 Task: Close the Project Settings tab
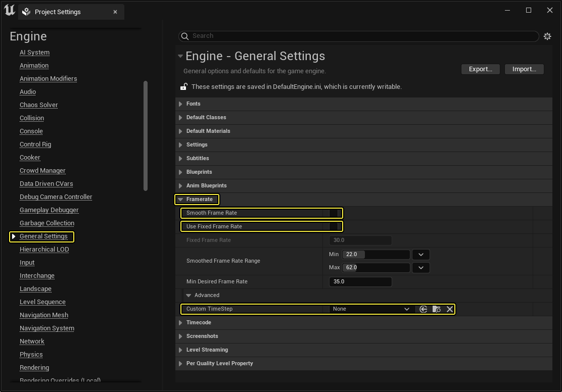(x=115, y=12)
